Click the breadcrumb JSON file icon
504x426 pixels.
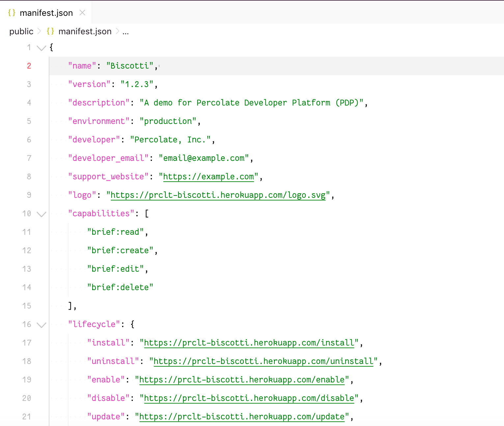(50, 31)
